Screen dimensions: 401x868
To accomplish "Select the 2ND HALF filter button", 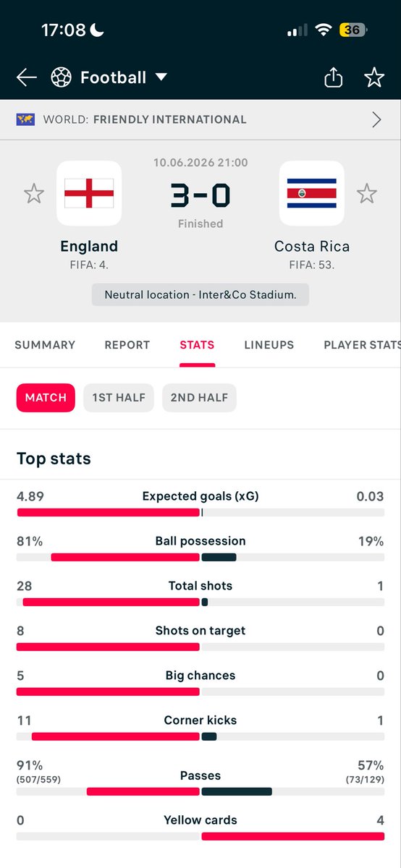I will tap(200, 398).
